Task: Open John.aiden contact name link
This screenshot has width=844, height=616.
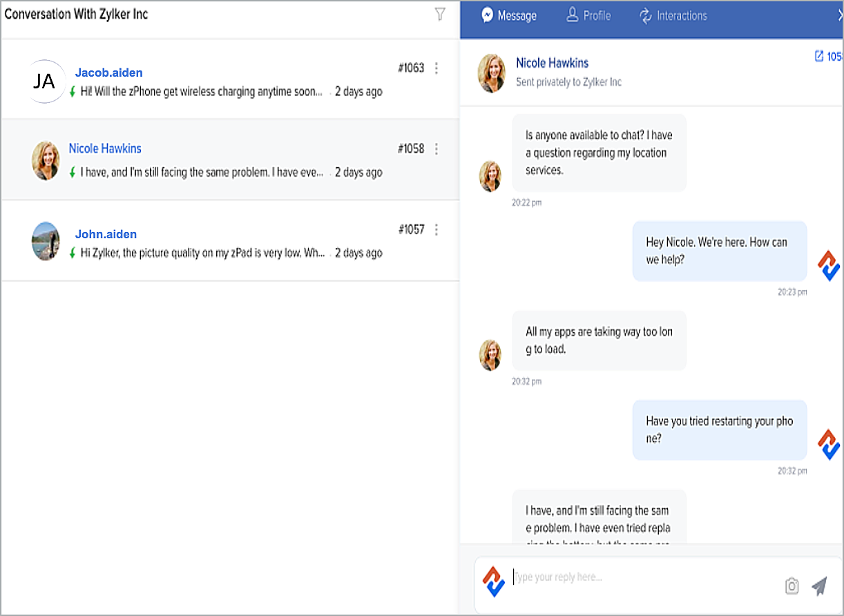Action: pyautogui.click(x=106, y=234)
